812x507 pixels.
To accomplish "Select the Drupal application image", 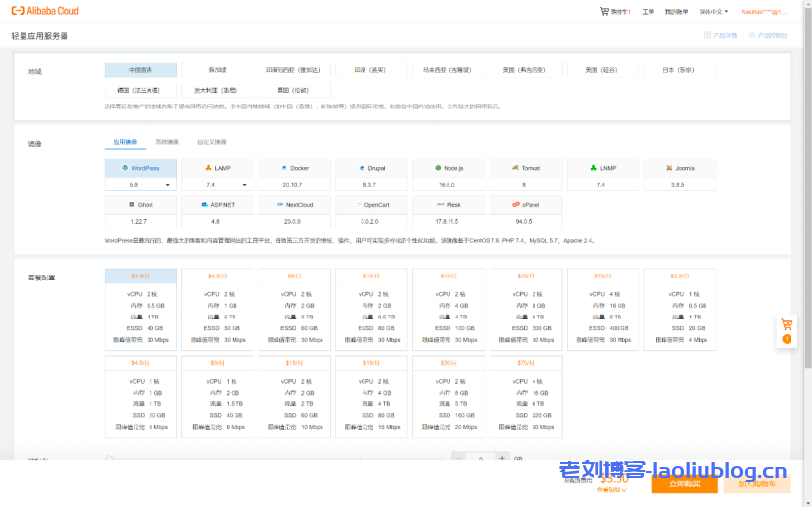I will click(x=371, y=168).
